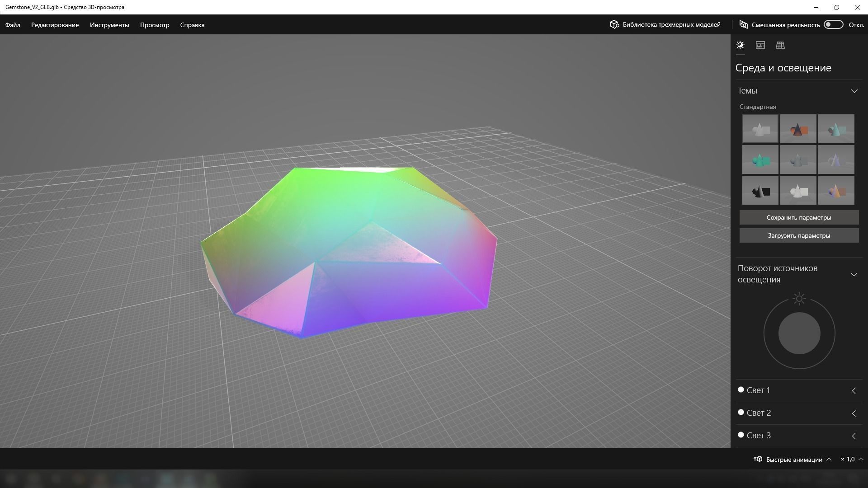Toggle Свет 1 light on or off
The width and height of the screenshot is (868, 488).
pos(741,389)
